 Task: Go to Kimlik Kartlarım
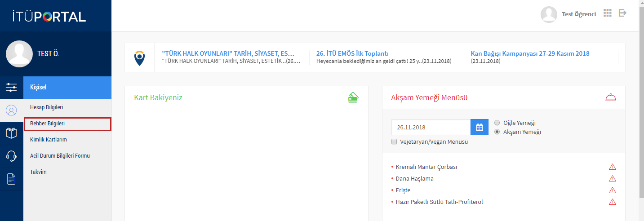[x=48, y=140]
